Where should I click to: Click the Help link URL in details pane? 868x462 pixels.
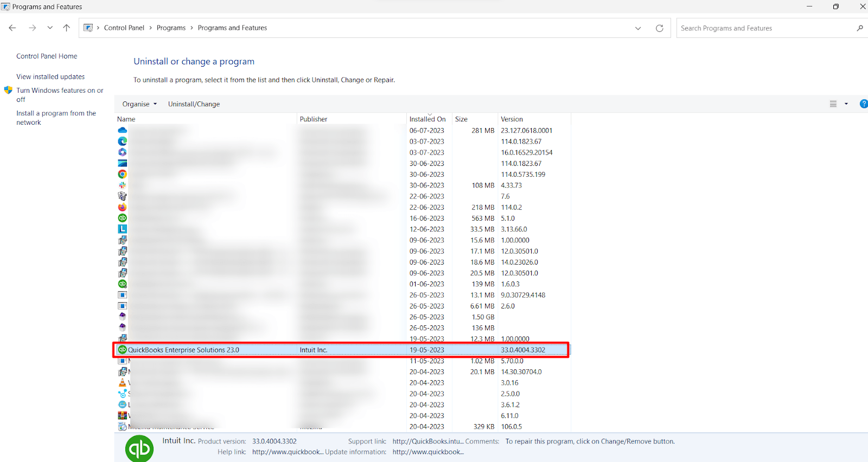coord(288,452)
